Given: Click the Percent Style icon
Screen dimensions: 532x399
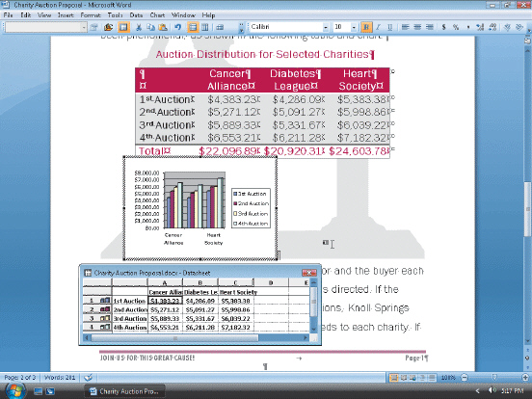Looking at the screenshot, I should [x=456, y=27].
